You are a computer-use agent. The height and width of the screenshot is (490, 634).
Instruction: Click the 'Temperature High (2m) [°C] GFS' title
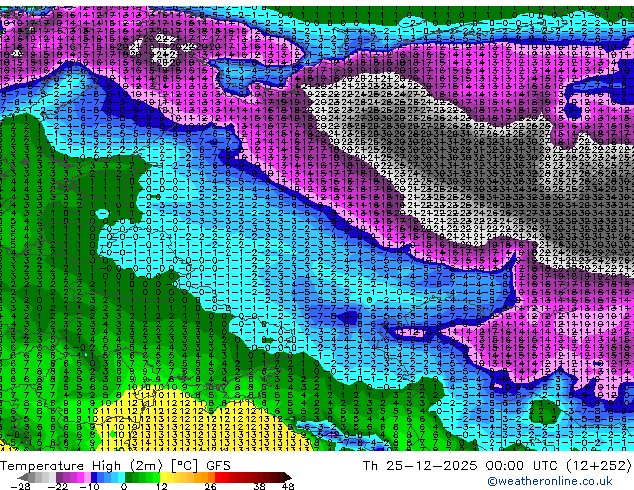115,466
